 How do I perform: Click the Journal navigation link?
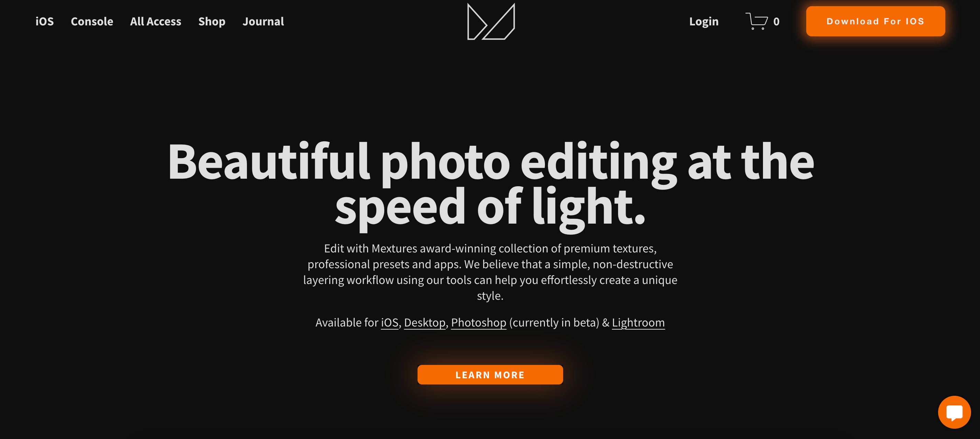(263, 21)
